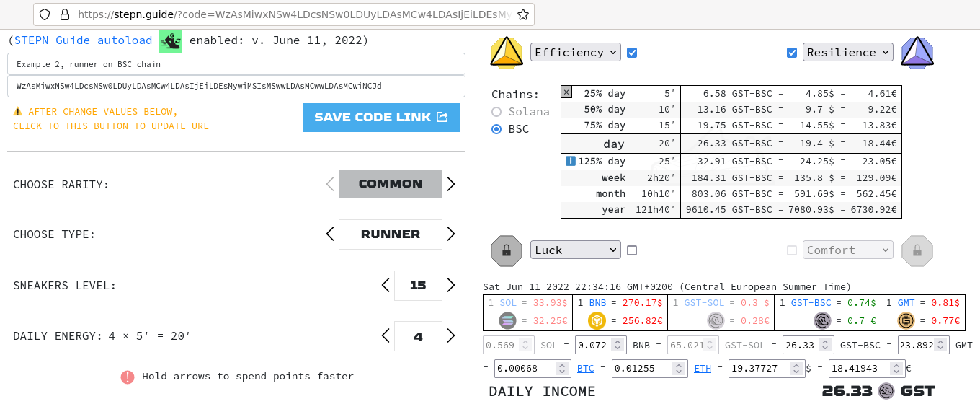
Task: Click the '9610.45 GST-BSC' year income cell
Action: pyautogui.click(x=729, y=210)
